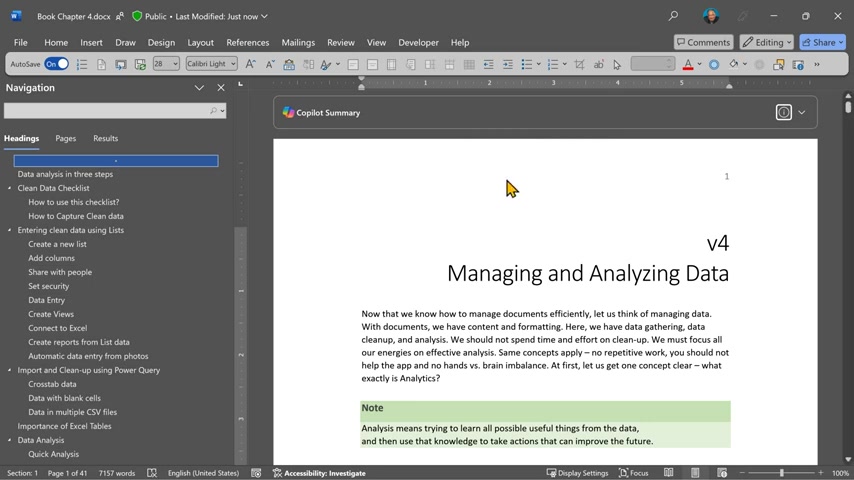Screen dimensions: 854x480
Task: Click Decrease Font Size icon
Action: [270, 64]
